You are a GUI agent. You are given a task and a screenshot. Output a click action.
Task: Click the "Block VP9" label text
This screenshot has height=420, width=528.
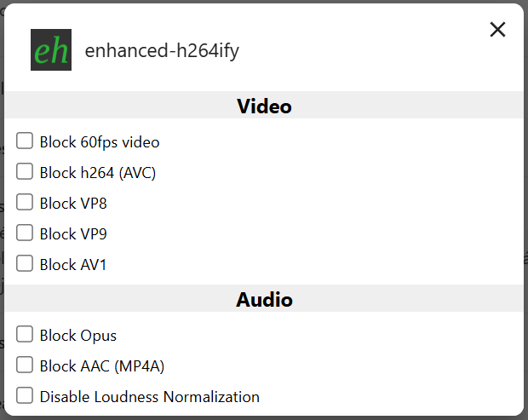[x=73, y=234]
